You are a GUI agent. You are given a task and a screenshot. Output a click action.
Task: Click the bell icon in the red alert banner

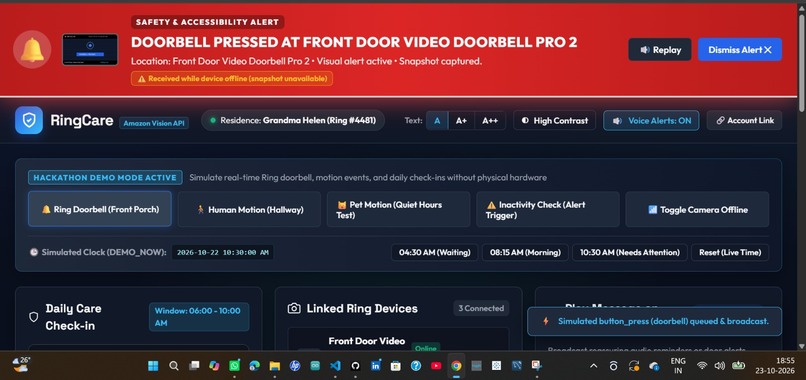click(x=32, y=49)
